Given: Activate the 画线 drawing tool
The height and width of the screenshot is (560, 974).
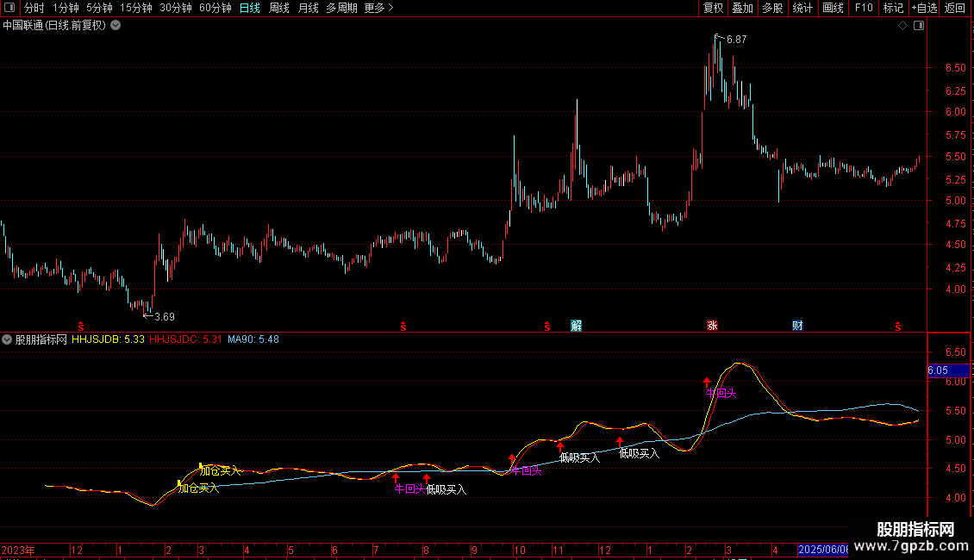Looking at the screenshot, I should coord(833,8).
